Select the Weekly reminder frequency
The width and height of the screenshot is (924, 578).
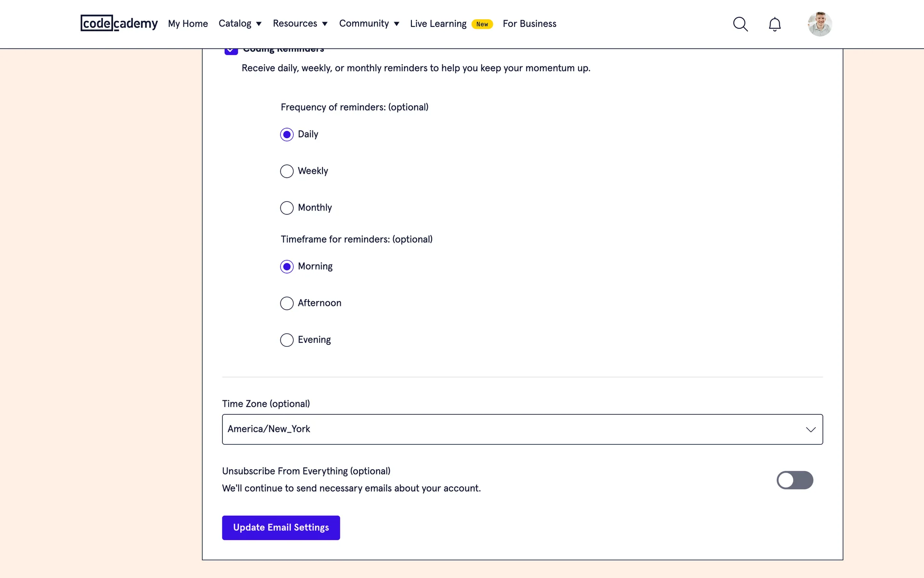tap(287, 171)
